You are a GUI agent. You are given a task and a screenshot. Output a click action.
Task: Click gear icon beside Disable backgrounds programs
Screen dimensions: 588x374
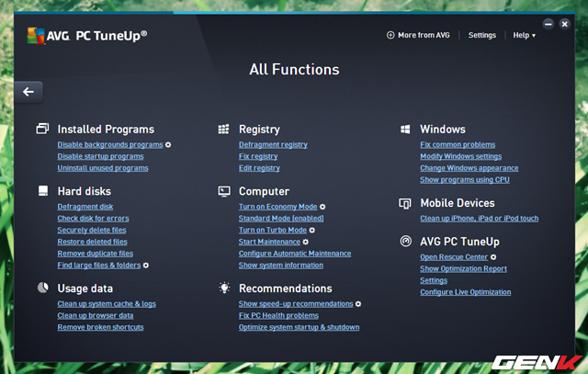pos(168,145)
